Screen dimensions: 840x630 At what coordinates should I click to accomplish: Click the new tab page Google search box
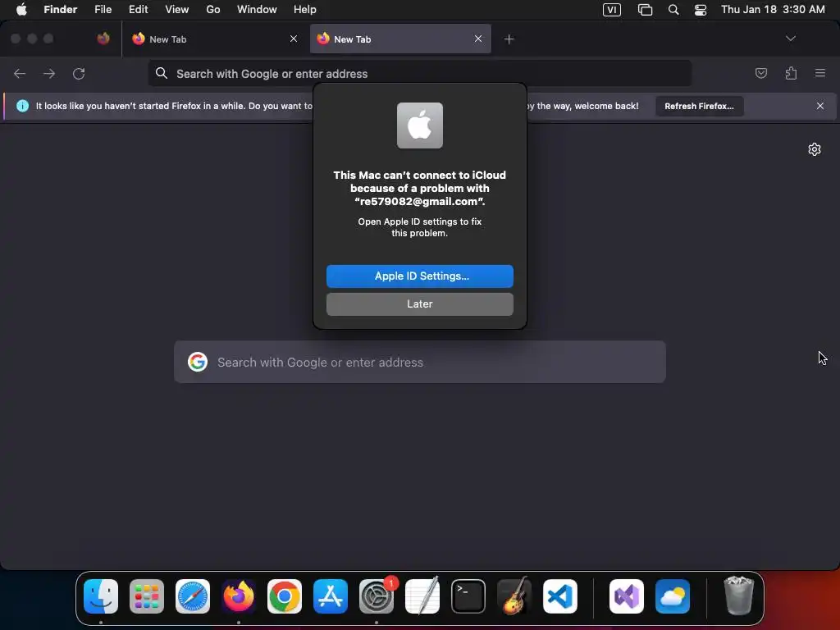pos(419,362)
